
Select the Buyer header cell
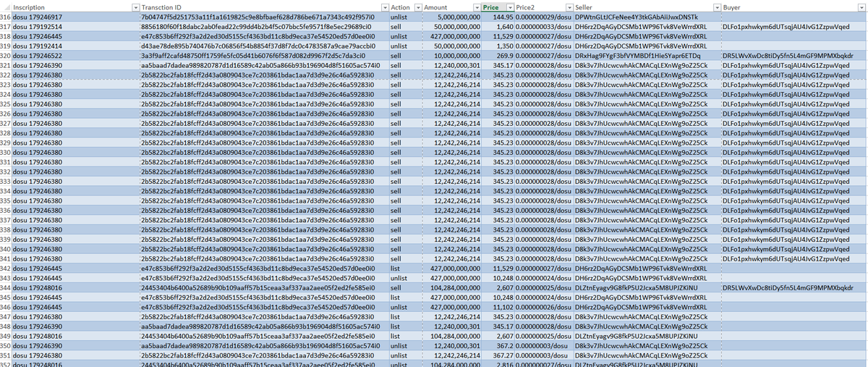794,7
